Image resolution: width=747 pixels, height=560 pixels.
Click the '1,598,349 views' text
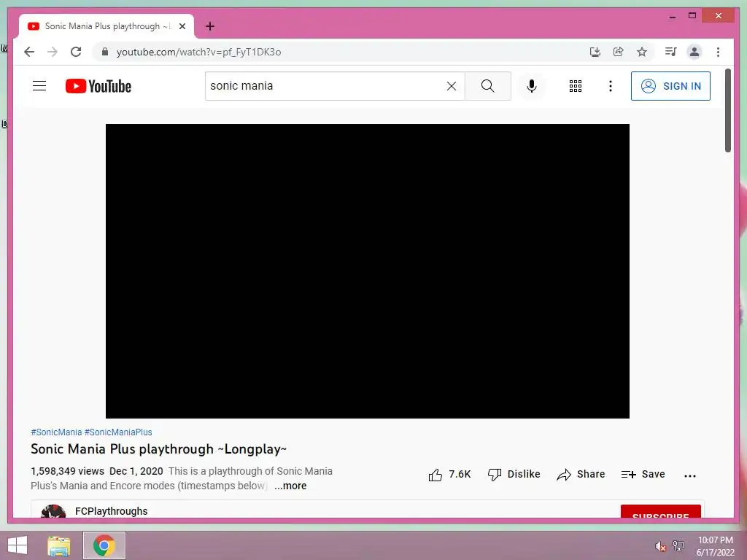pos(67,472)
